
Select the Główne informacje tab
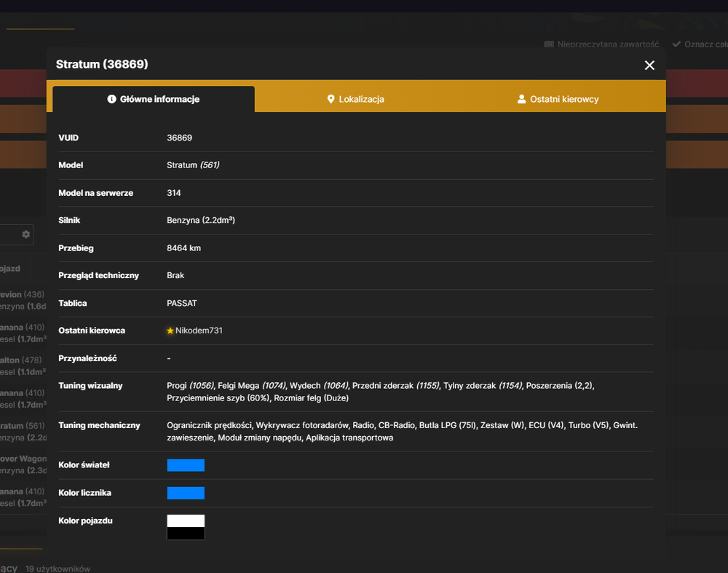click(154, 99)
